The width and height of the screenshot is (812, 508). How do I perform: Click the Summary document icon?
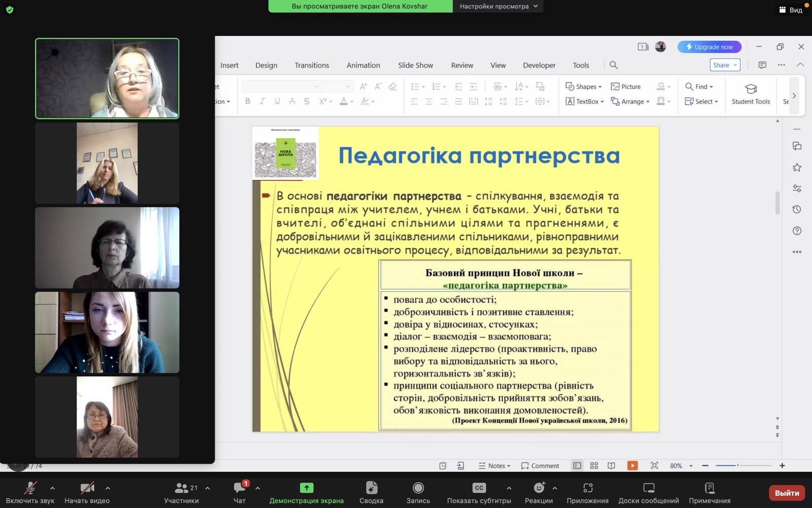coord(371,488)
